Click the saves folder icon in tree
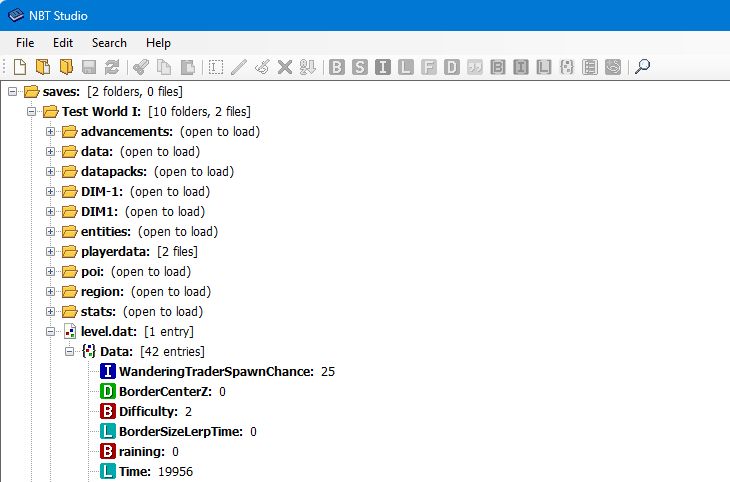The height and width of the screenshot is (482, 730). pos(32,92)
